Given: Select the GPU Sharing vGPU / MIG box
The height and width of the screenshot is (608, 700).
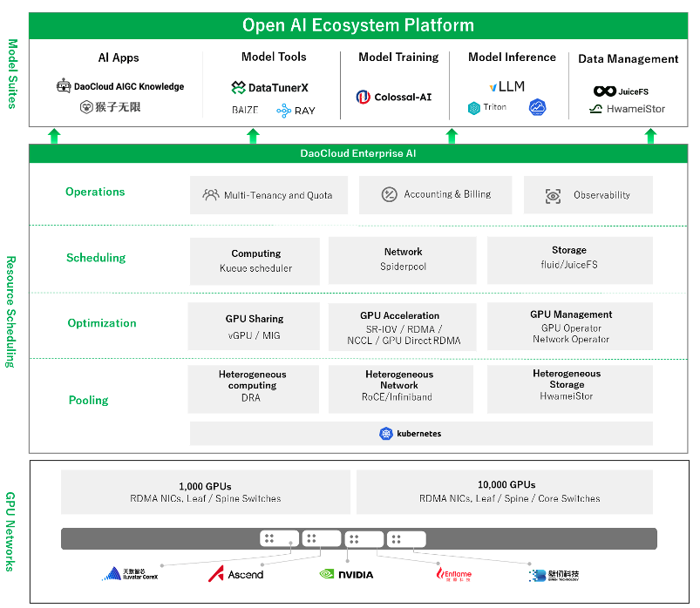Looking at the screenshot, I should pyautogui.click(x=254, y=327).
